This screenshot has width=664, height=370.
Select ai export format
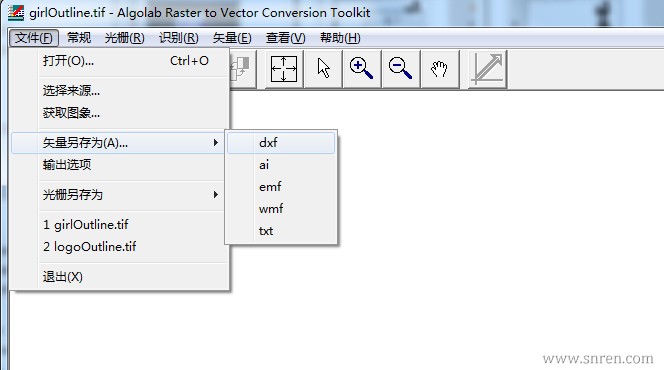click(281, 165)
